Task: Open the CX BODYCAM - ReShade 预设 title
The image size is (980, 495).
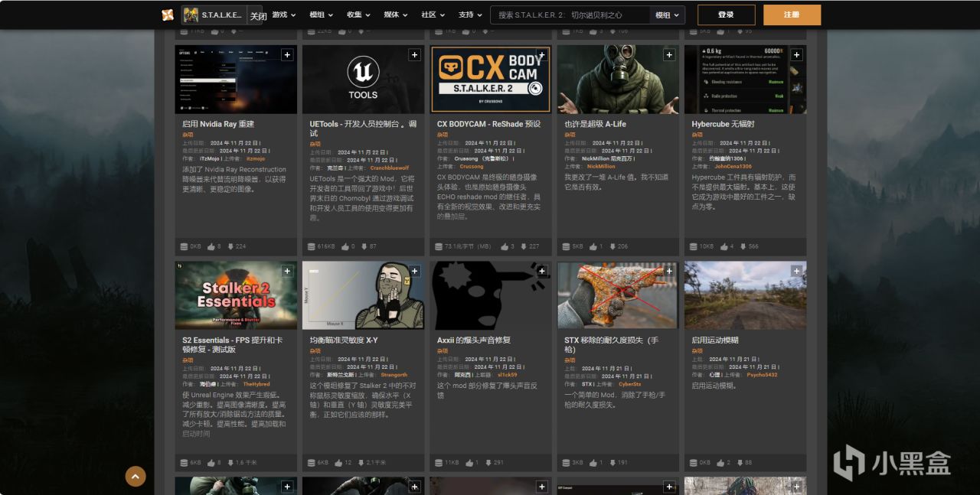Action: 488,124
